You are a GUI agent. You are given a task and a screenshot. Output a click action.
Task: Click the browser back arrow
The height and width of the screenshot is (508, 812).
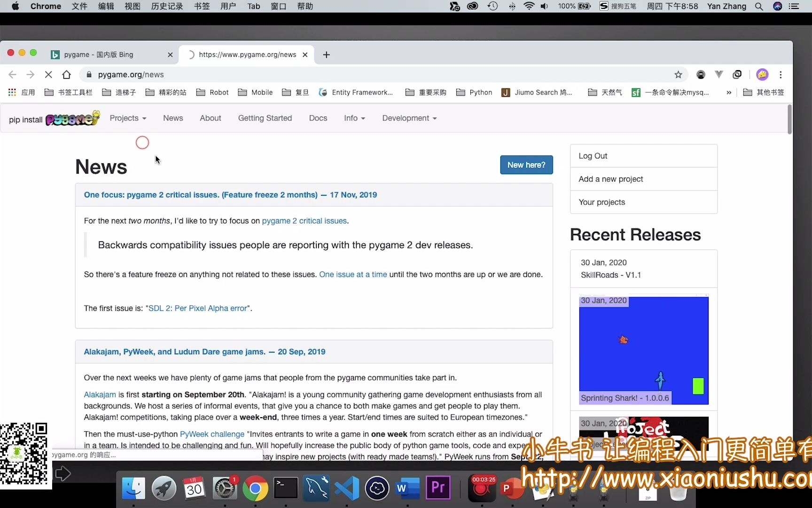[x=13, y=74]
